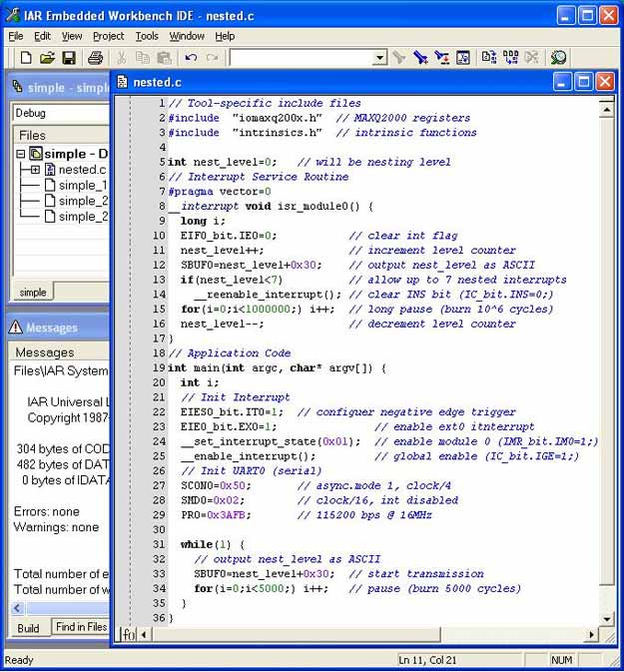The width and height of the screenshot is (624, 672).
Task: Click the Find Next toolbar icon
Action: pyautogui.click(x=399, y=58)
